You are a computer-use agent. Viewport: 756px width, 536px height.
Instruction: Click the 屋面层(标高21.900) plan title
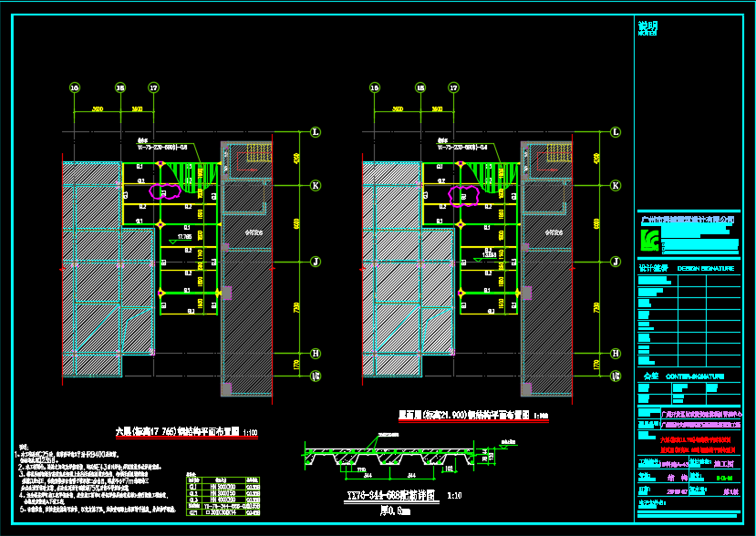pyautogui.click(x=464, y=415)
